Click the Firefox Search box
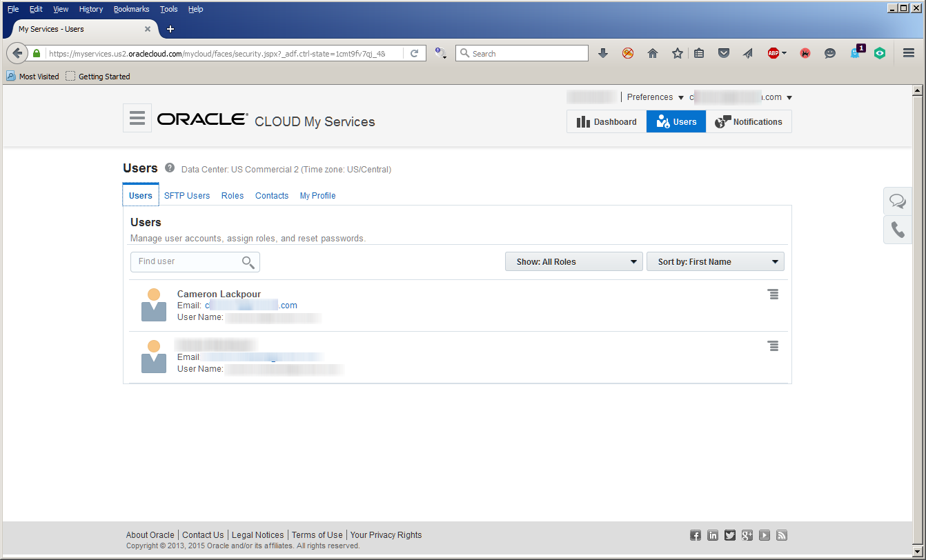Screen dimensions: 926x560 click(x=522, y=53)
